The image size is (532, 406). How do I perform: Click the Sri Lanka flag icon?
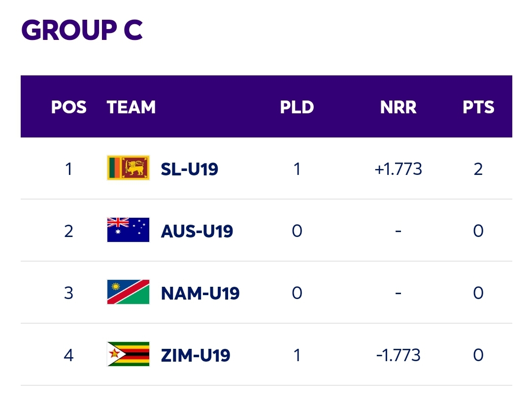tap(128, 168)
